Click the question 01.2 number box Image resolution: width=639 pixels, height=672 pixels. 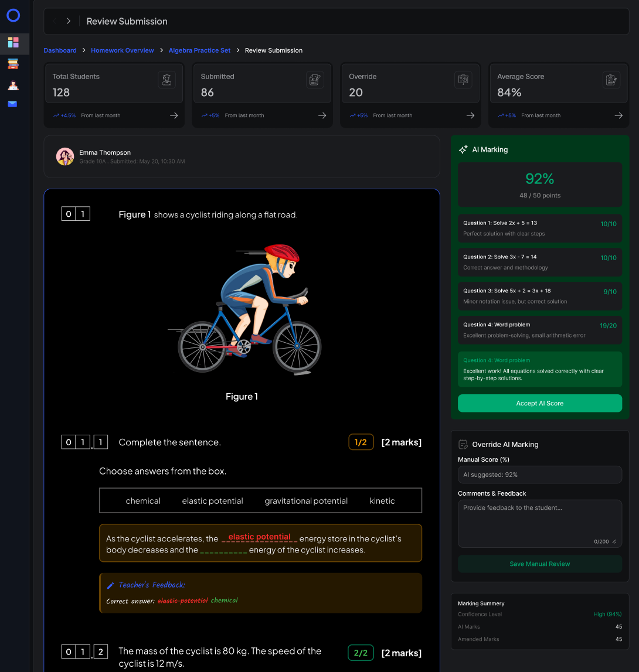click(84, 652)
